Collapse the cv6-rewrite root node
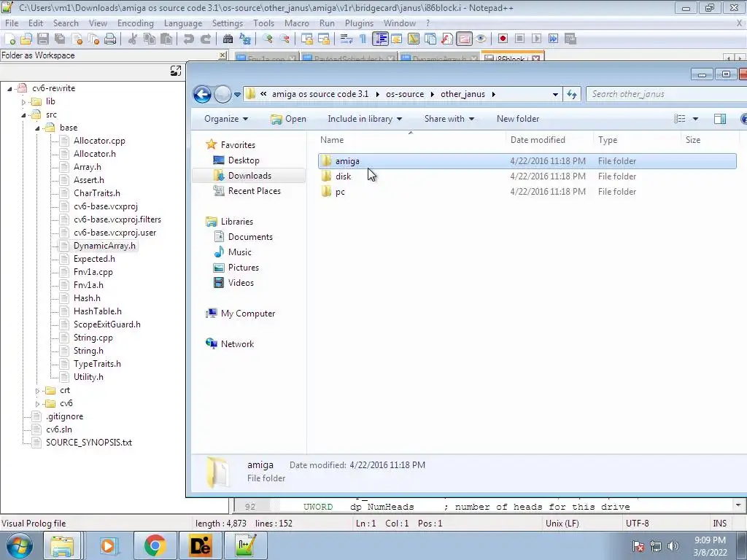This screenshot has width=747, height=560. pyautogui.click(x=9, y=88)
